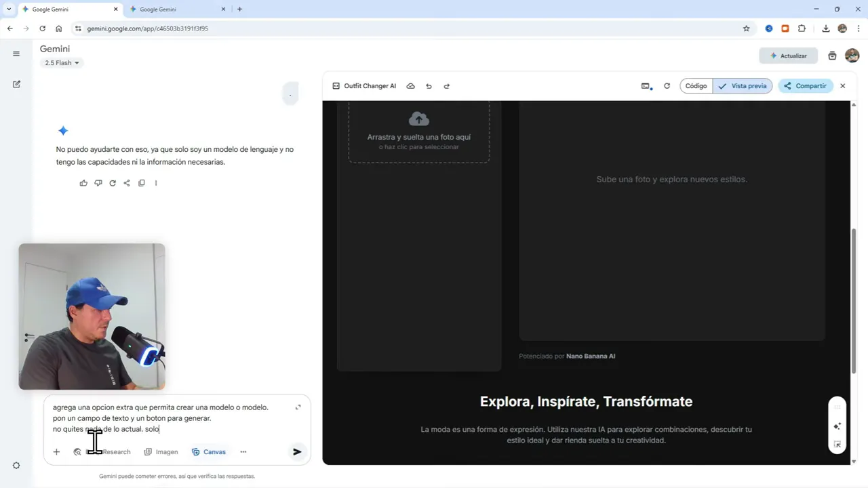The image size is (868, 488).
Task: Undo the last Canvas change
Action: coord(429,86)
